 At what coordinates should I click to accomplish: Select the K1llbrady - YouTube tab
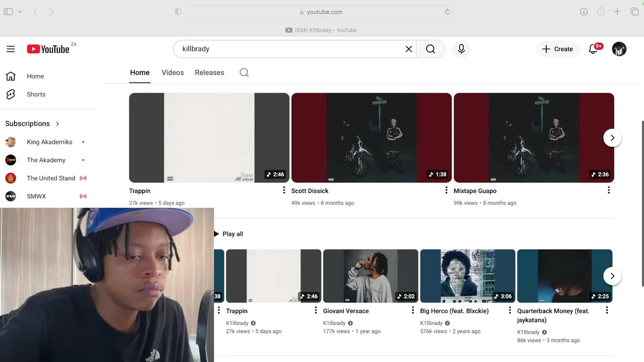(321, 30)
